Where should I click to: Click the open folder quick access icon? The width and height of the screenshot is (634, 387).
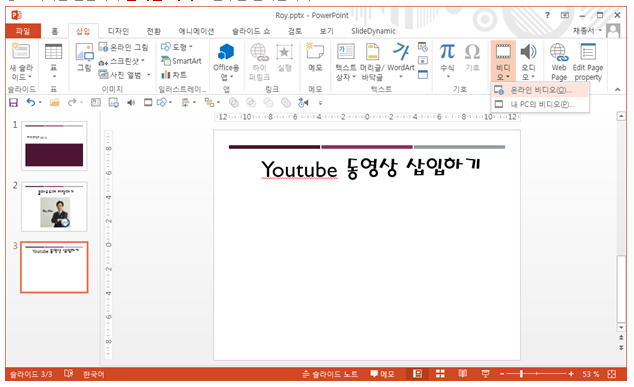click(54, 103)
